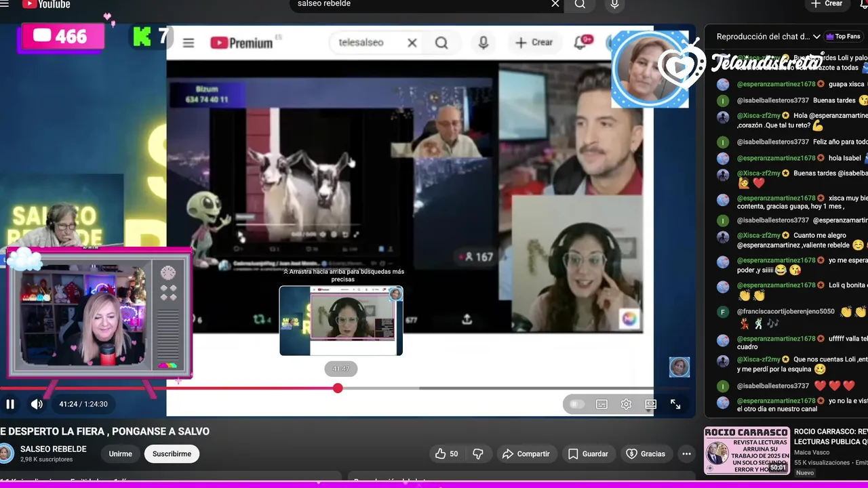
Task: Click the @franciscacortijoberenjeno5050 username in chat
Action: click(x=786, y=312)
